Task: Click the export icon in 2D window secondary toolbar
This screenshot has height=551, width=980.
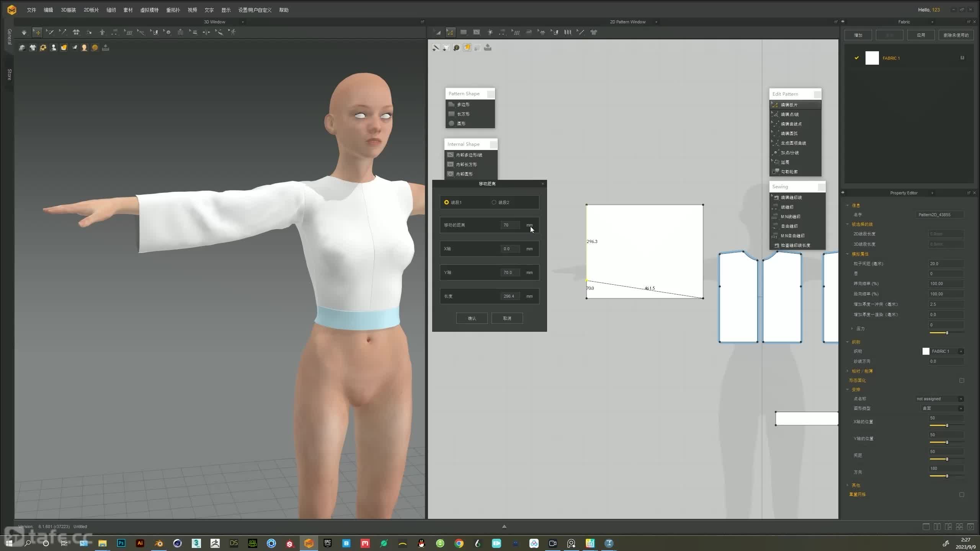Action: click(488, 47)
